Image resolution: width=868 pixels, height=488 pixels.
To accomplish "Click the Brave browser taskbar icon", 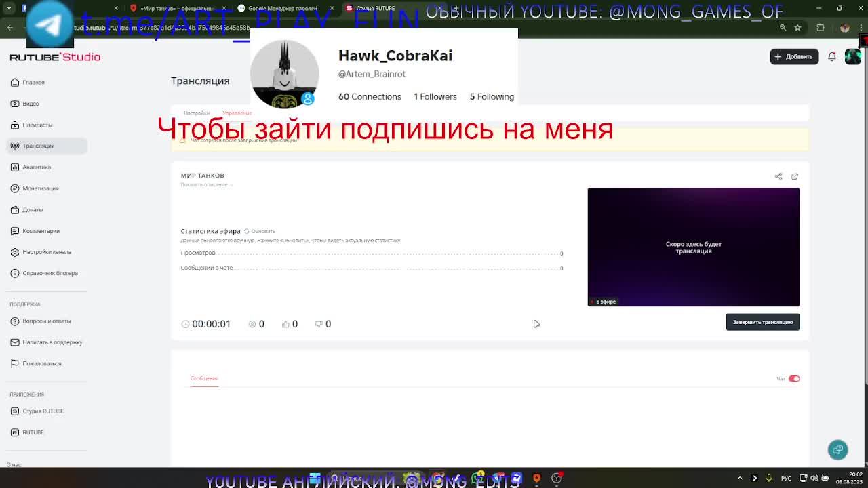I will coord(536,478).
